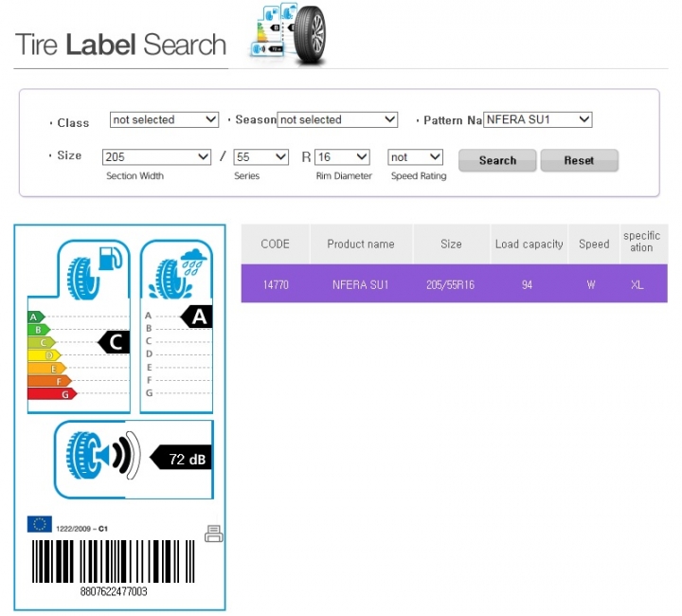Click green A fuel efficiency arrow
682x616 pixels.
click(x=36, y=317)
